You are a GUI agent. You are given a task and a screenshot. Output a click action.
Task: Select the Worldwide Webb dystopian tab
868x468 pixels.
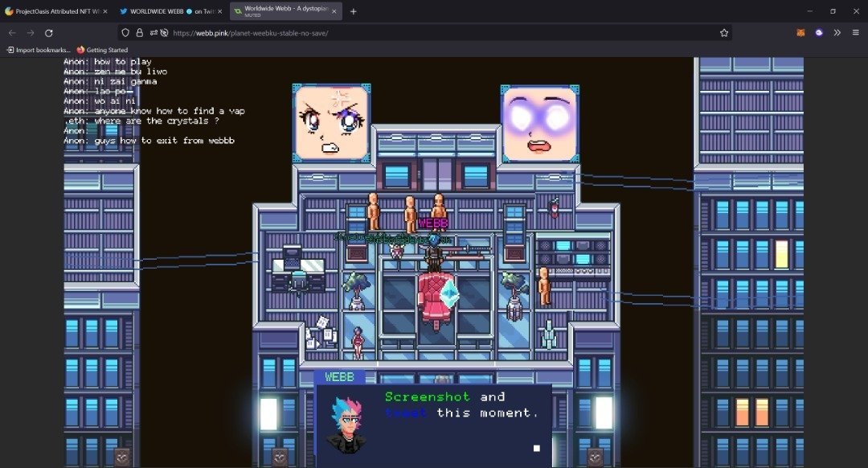[x=285, y=11]
